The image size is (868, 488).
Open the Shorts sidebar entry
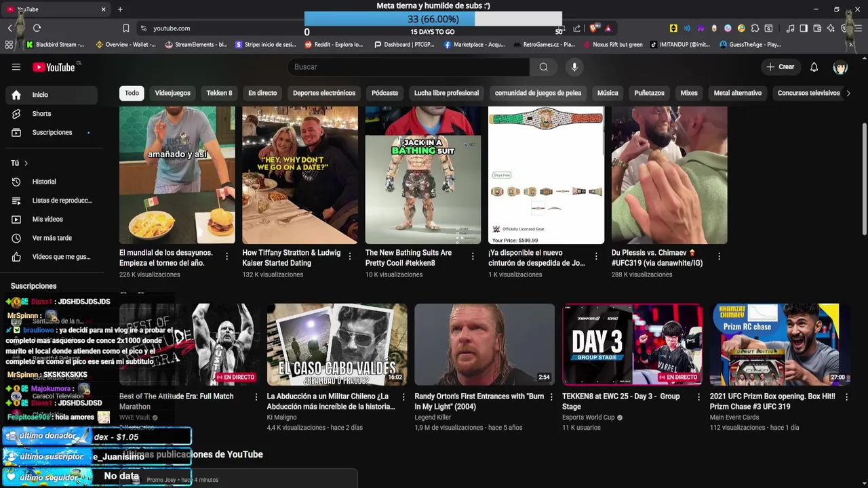[x=52, y=114]
